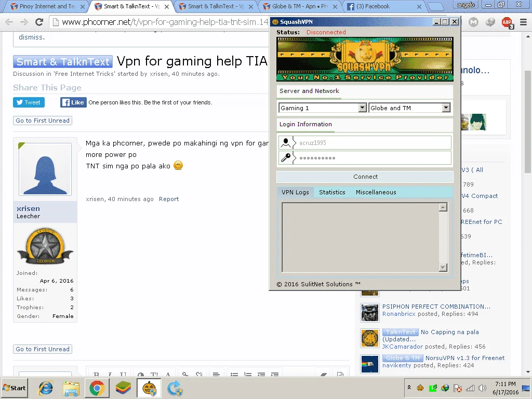Click the globe chat extension icon
The height and width of the screenshot is (399, 532).
[490, 22]
